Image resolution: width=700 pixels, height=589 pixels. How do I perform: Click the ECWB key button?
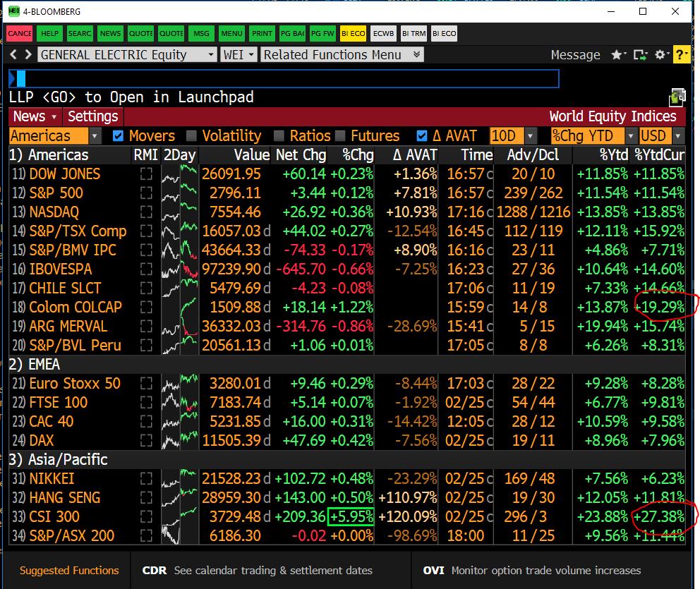383,33
